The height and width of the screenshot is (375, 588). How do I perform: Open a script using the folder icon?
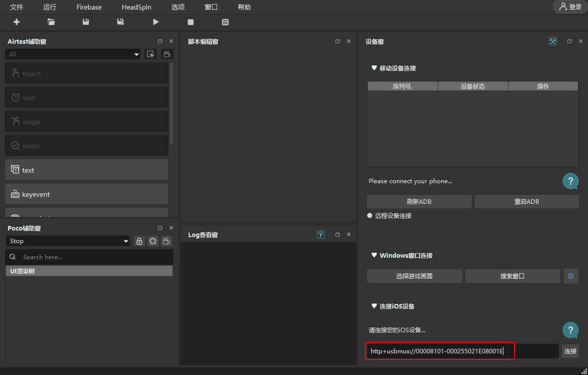click(x=51, y=22)
